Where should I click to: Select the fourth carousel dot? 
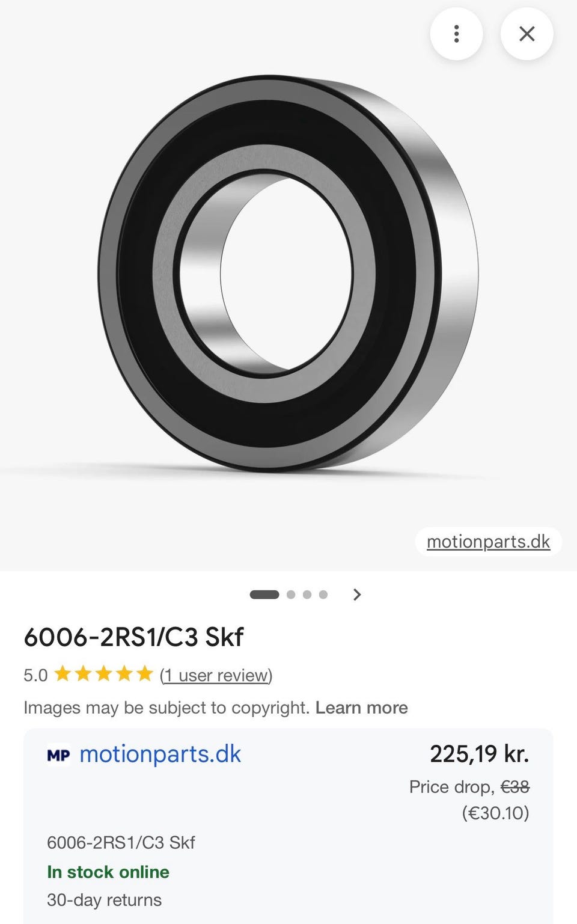point(323,595)
